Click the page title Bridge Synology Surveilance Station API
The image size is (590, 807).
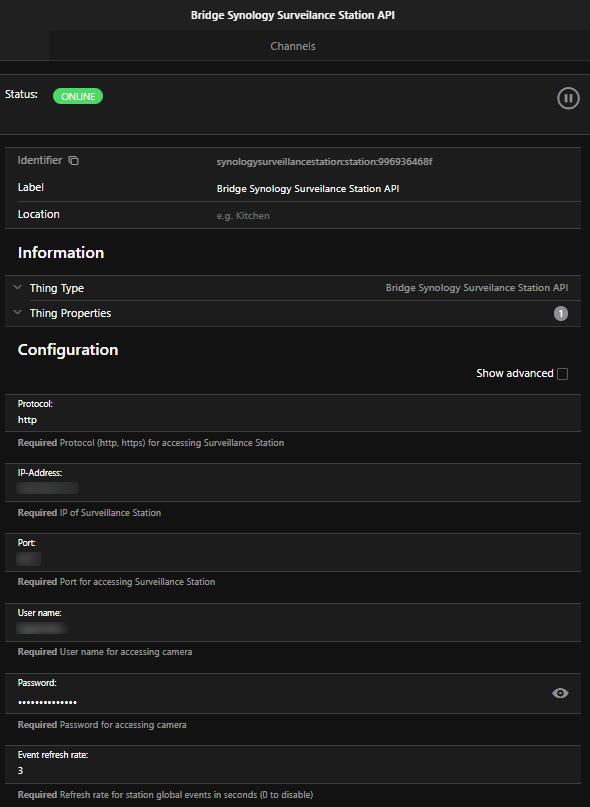pyautogui.click(x=292, y=15)
